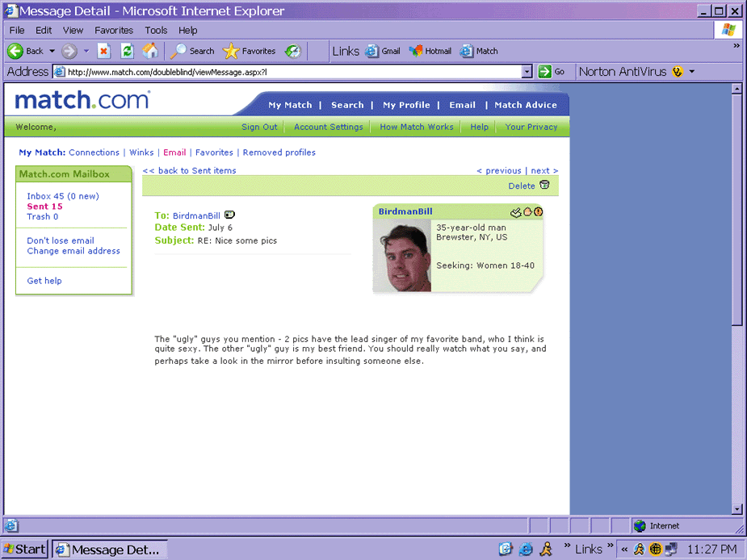Viewport: 747px width, 560px height.
Task: Click the Message Det... taskbar button
Action: (x=109, y=550)
